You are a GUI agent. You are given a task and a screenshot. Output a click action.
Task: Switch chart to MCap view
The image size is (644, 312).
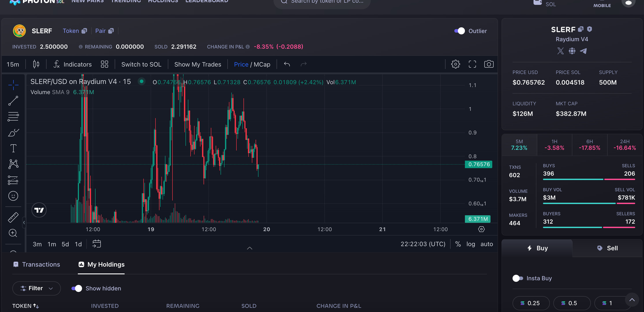(x=262, y=64)
